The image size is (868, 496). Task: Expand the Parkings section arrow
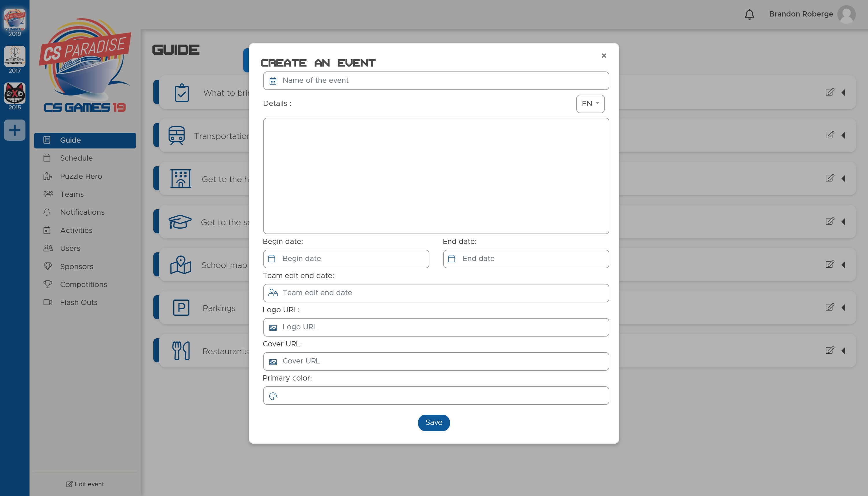(844, 307)
